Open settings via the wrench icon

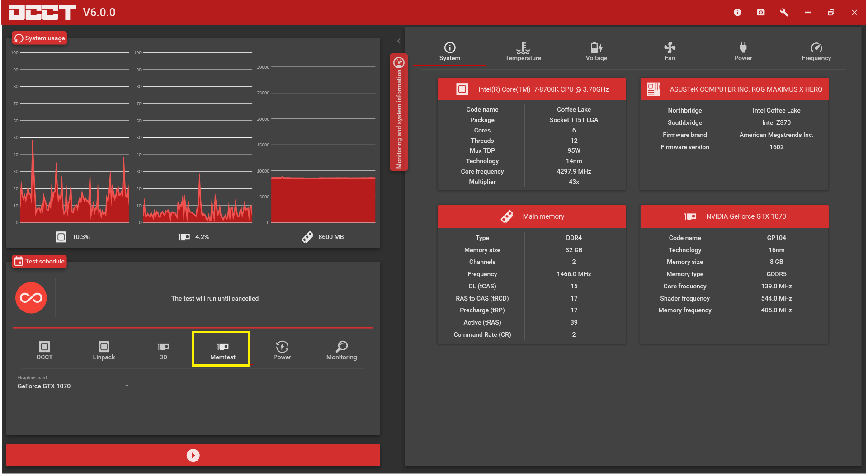coord(784,13)
